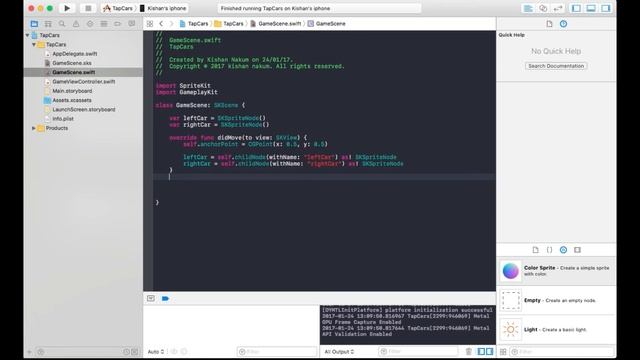Choose Kishan's iphone device destination
The width and height of the screenshot is (640, 360).
pos(163,8)
